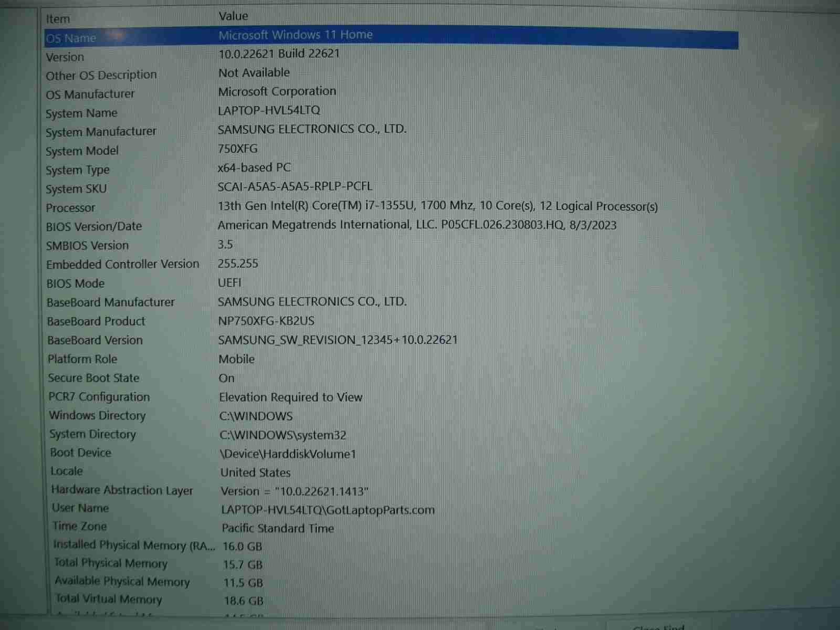The height and width of the screenshot is (630, 840).
Task: Select the Processor row
Action: click(x=70, y=208)
